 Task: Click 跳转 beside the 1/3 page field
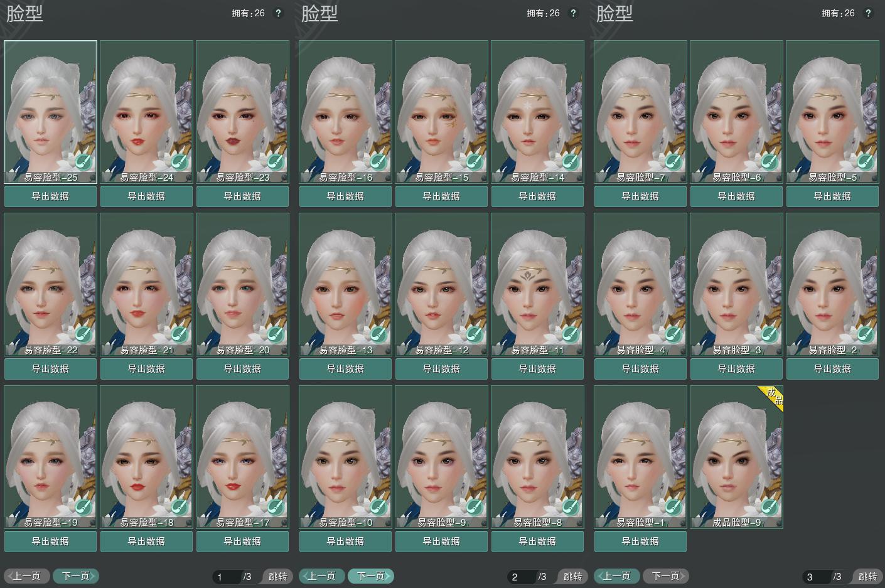point(277,577)
